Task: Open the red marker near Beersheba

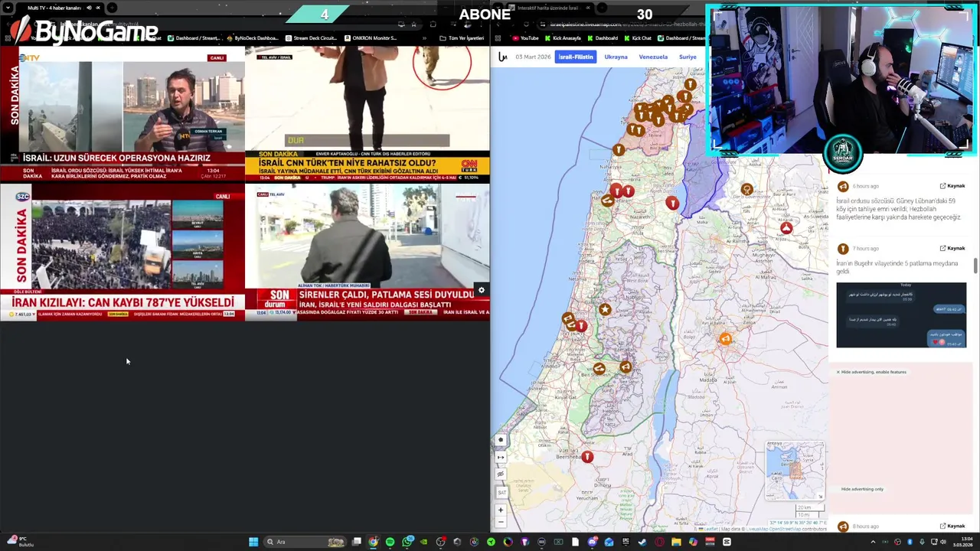Action: [x=587, y=457]
